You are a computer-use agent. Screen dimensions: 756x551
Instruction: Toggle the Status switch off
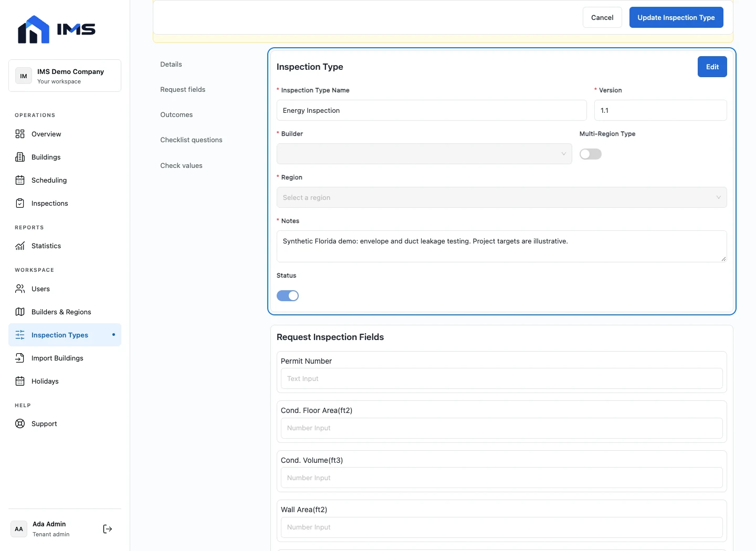click(x=288, y=295)
